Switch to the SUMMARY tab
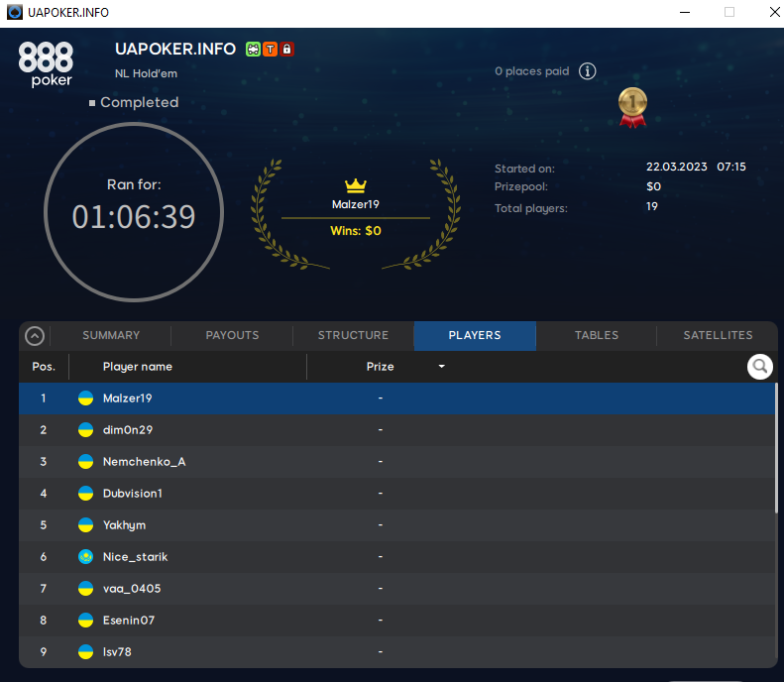Screen dimensions: 784x682 coord(111,335)
